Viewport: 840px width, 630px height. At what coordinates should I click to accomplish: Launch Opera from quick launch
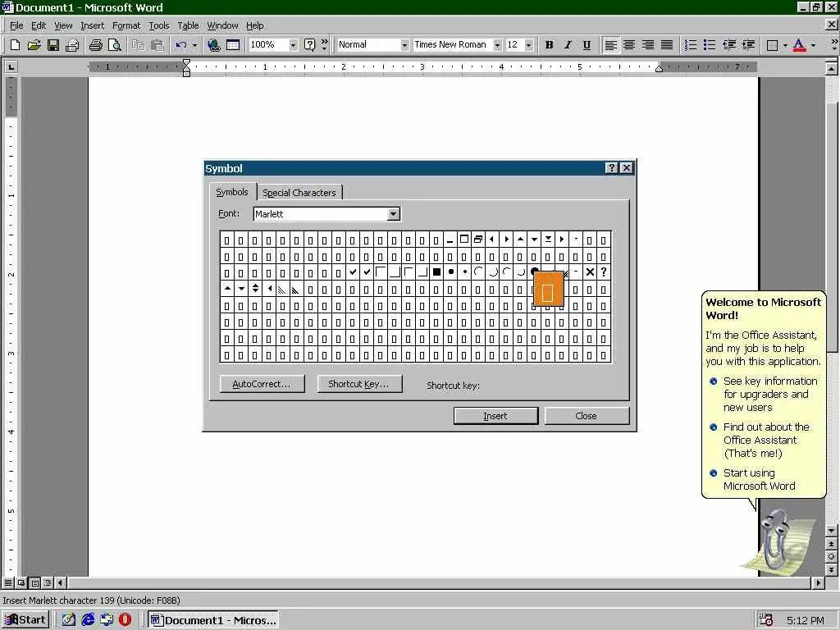pyautogui.click(x=125, y=620)
